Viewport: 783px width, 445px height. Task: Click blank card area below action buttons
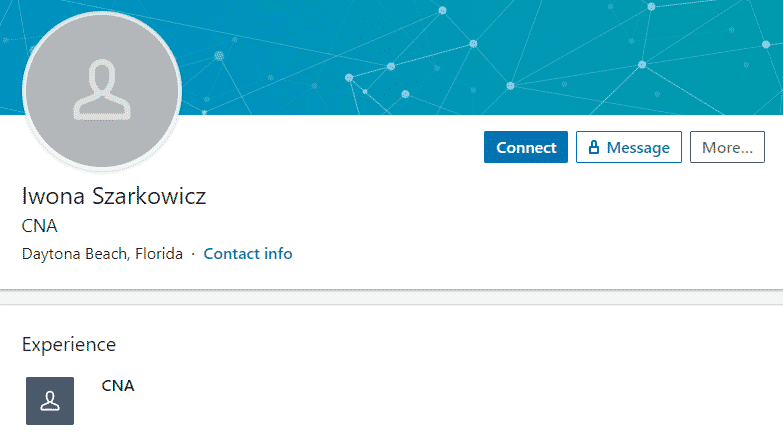click(549, 225)
